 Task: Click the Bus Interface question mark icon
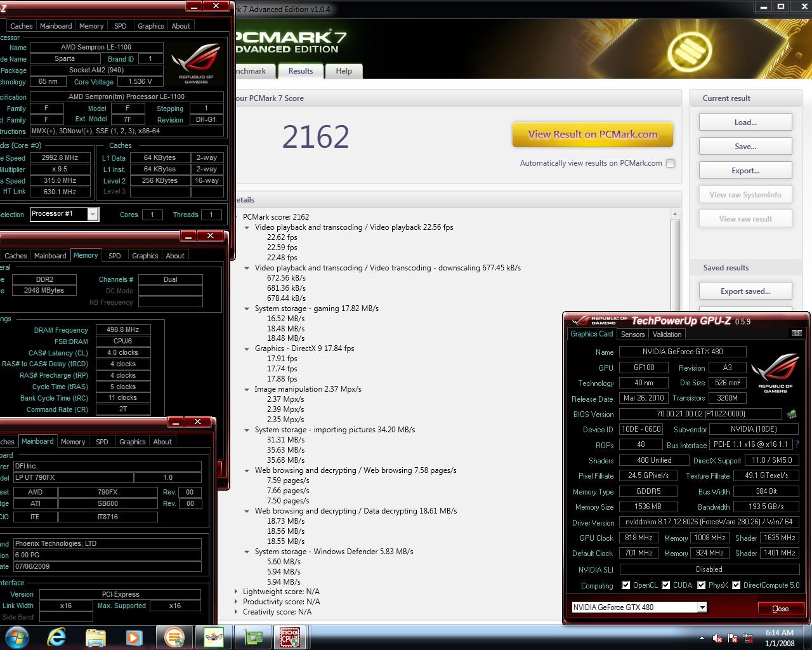point(797,445)
